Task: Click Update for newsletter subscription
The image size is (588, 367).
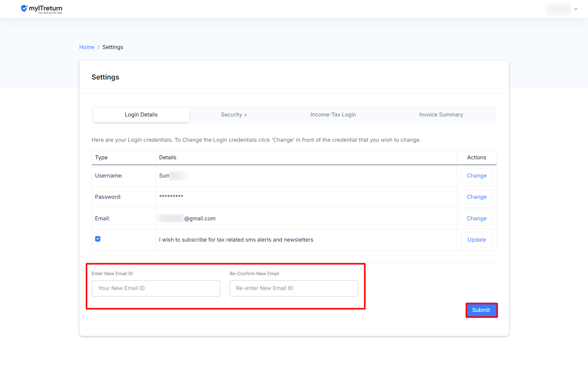Action: 477,240
